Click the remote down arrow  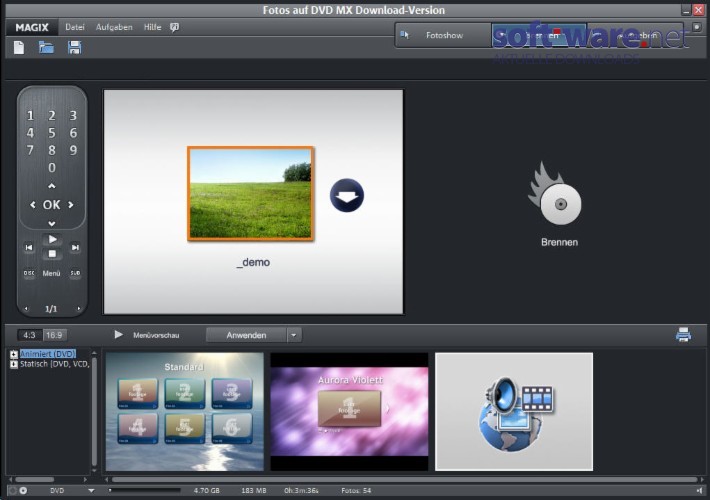tap(52, 224)
